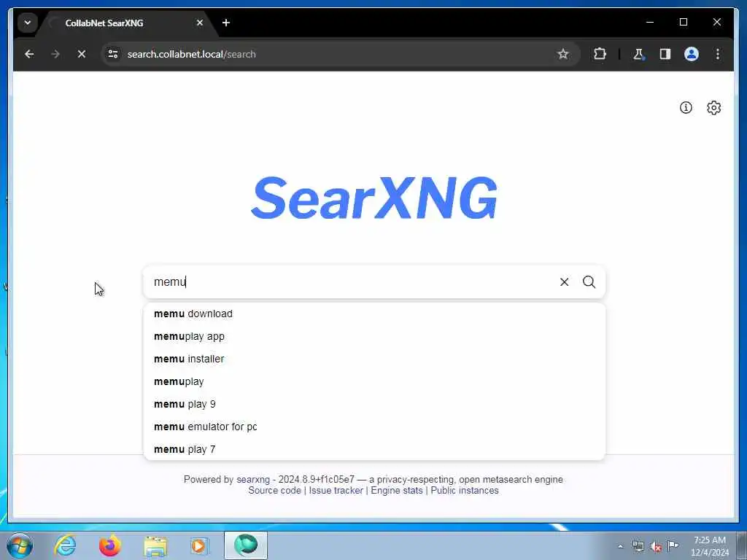Open a new tab with plus button
This screenshot has width=747, height=560.
tap(226, 23)
